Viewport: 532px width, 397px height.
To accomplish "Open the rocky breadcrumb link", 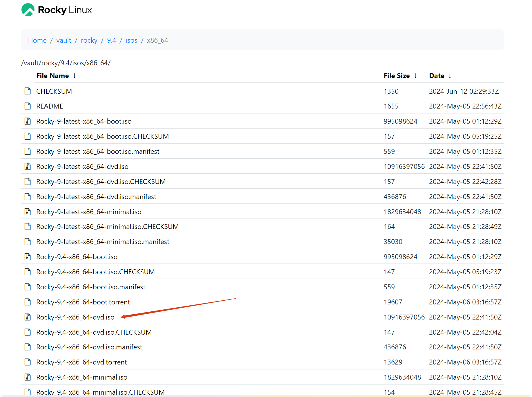I will tap(89, 40).
